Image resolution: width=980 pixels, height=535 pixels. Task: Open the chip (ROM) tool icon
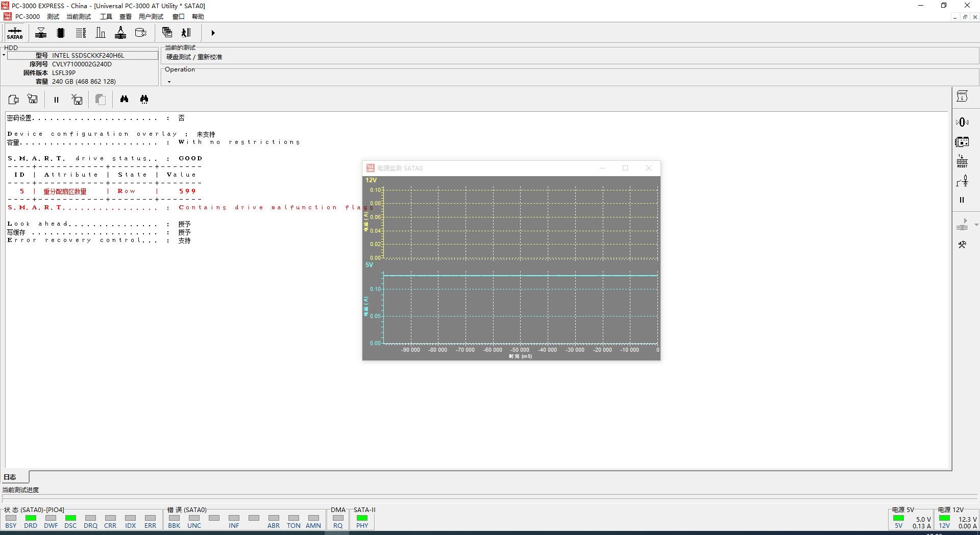tap(61, 33)
